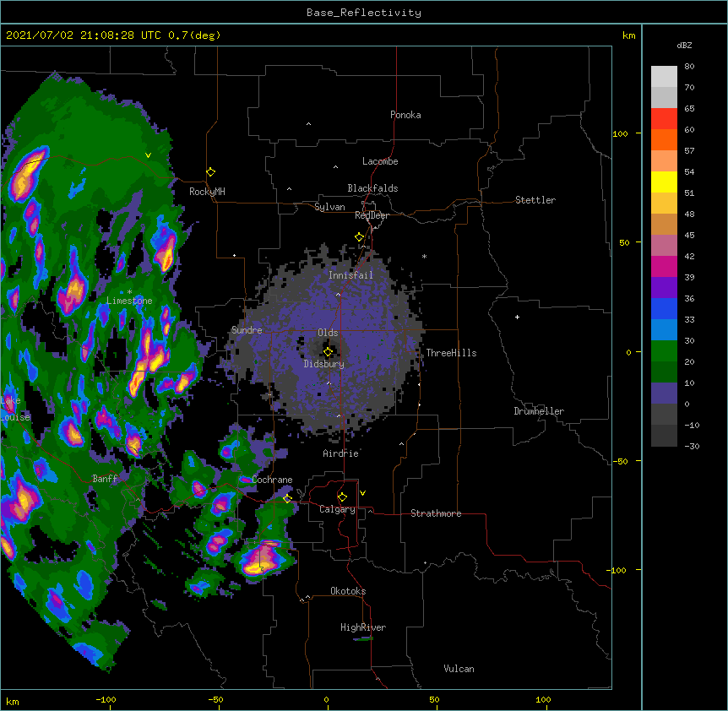
Task: Select the white 80 dBZ legend swatch
Action: pos(664,77)
